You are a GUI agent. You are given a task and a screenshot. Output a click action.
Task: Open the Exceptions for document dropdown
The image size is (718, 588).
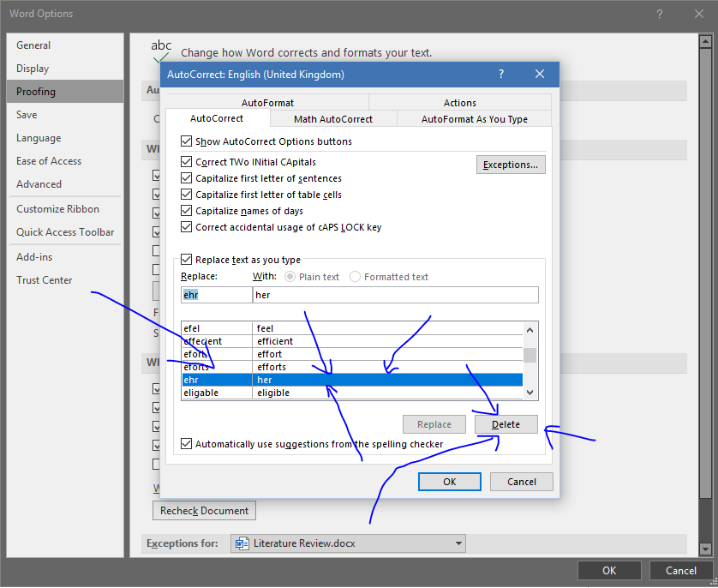point(348,543)
